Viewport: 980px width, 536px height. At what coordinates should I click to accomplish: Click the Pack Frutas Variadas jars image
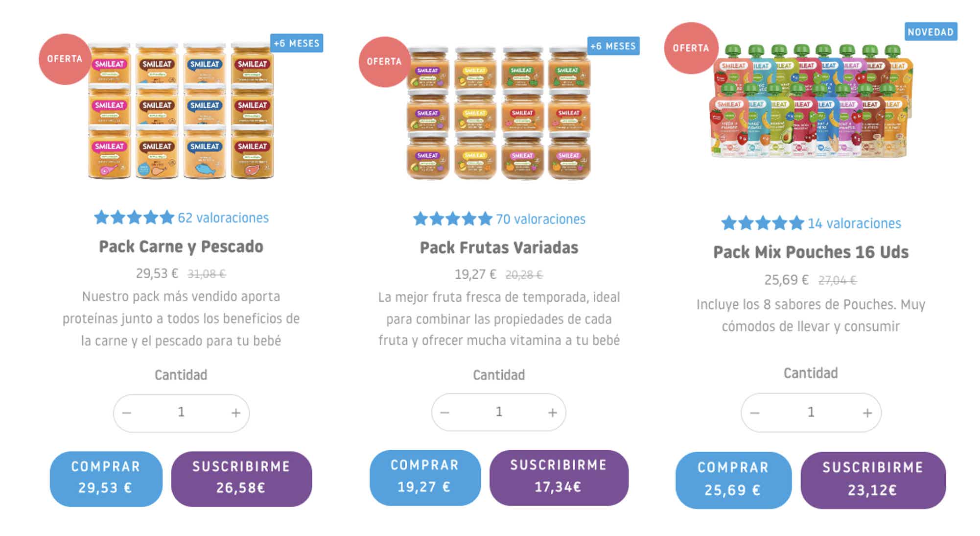pyautogui.click(x=499, y=114)
